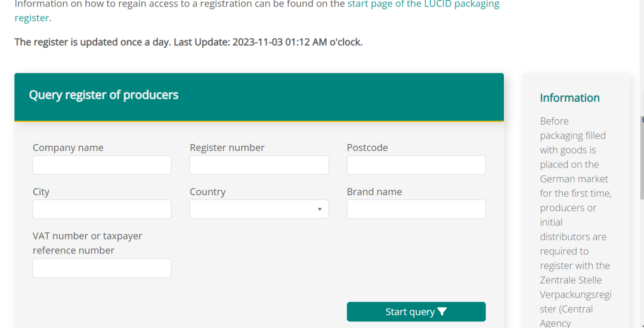Focus the Company name input field
Viewport: 644px width, 328px height.
coord(102,165)
